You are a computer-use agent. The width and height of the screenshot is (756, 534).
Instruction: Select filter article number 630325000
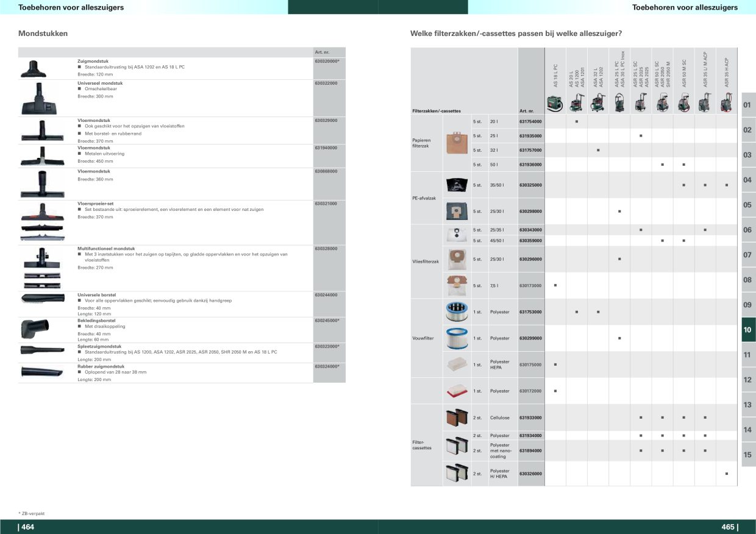tap(530, 185)
